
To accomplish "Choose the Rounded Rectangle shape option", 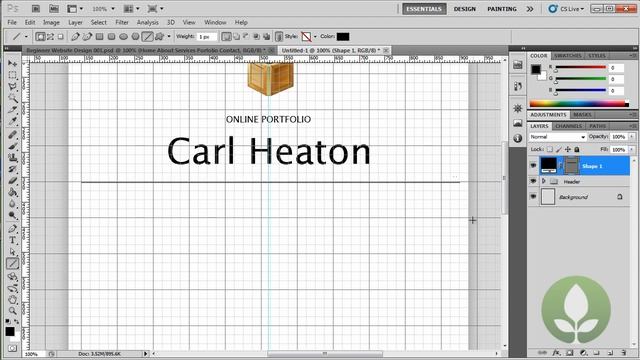I will click(x=111, y=37).
